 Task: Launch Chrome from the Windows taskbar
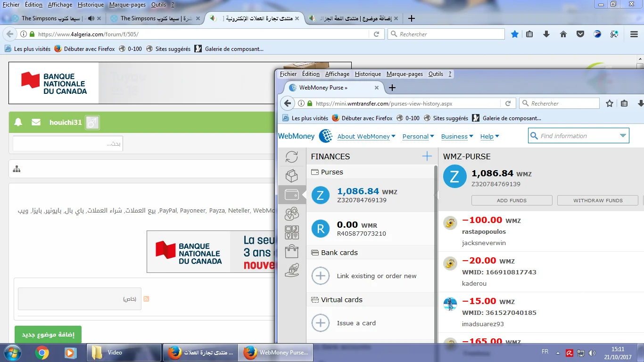[x=42, y=353]
